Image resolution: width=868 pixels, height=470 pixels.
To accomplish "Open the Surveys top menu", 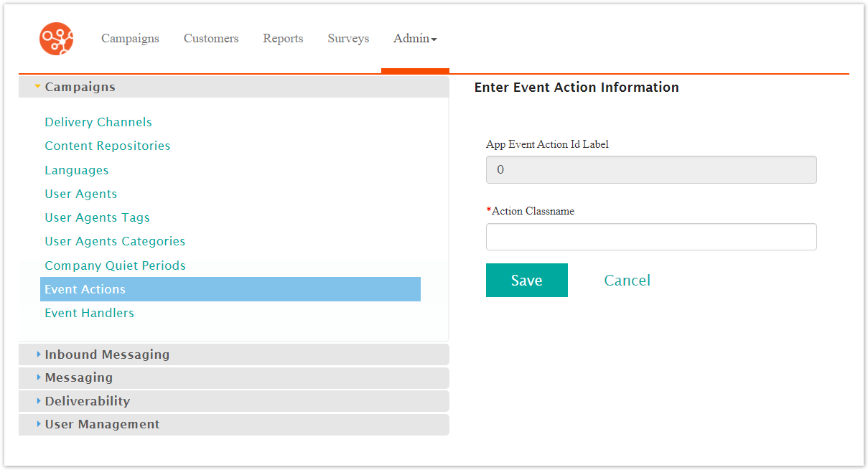I will (x=348, y=39).
